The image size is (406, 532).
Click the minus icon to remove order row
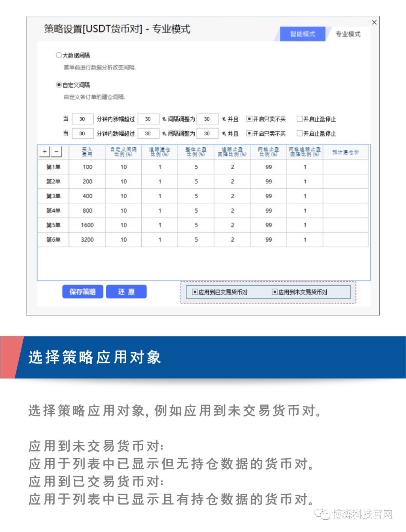pyautogui.click(x=56, y=152)
